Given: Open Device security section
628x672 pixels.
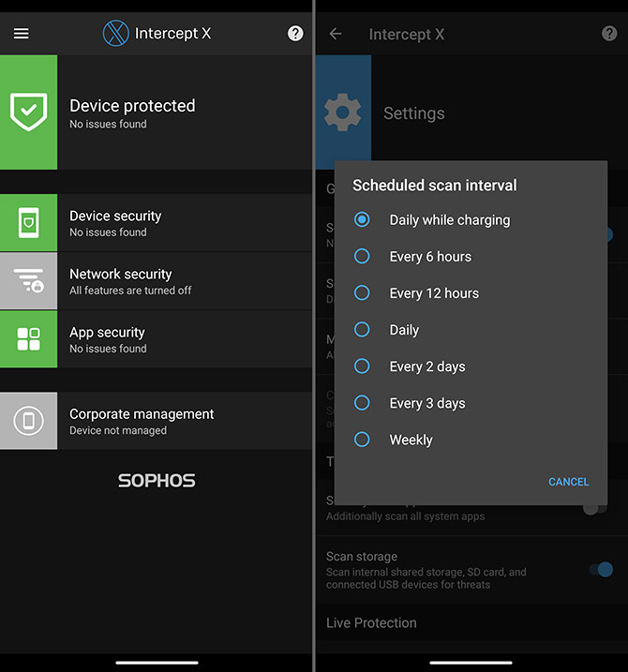Looking at the screenshot, I should click(156, 222).
